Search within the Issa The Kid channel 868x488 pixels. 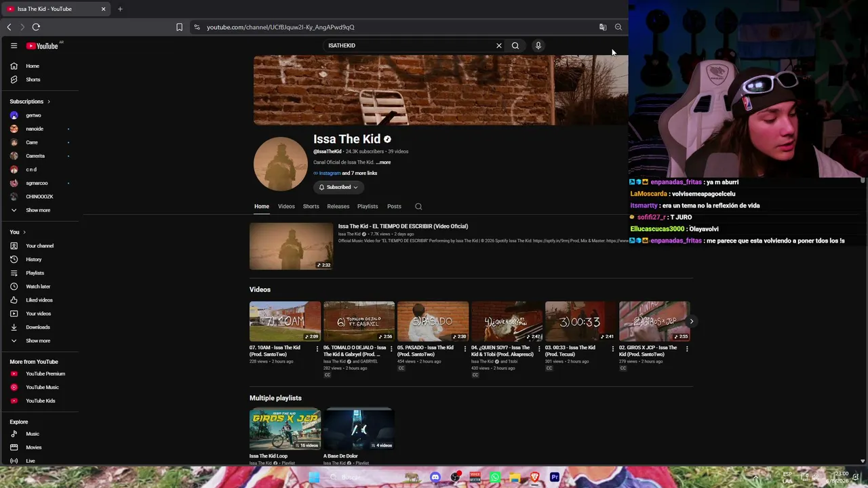tap(418, 207)
